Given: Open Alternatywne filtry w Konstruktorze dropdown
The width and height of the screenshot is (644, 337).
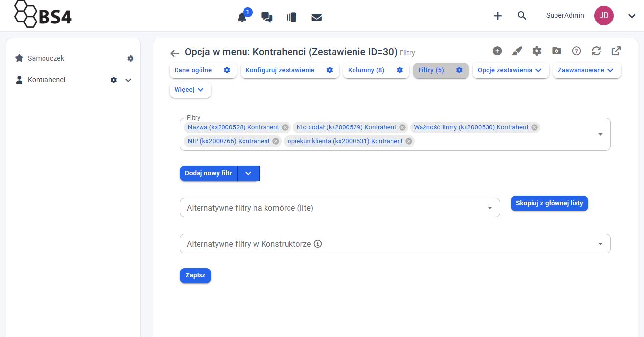Looking at the screenshot, I should (395, 244).
